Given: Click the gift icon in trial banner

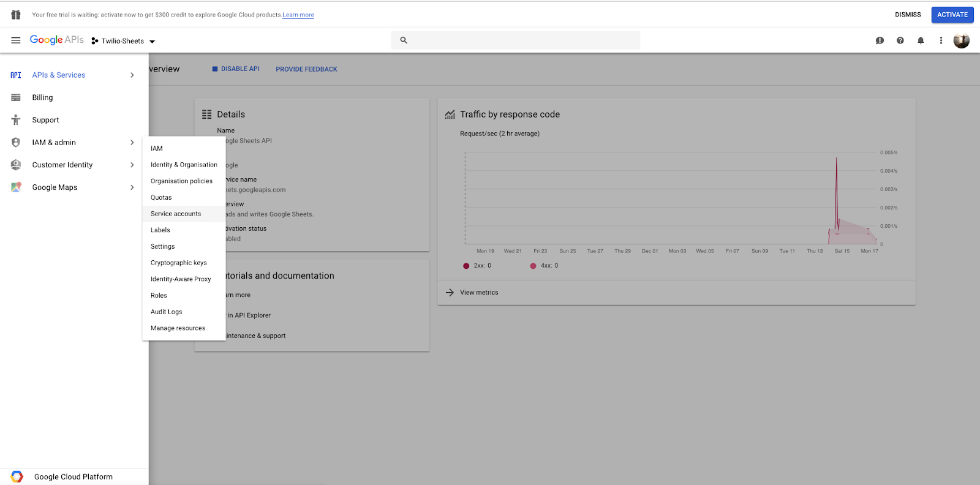Looking at the screenshot, I should (16, 15).
